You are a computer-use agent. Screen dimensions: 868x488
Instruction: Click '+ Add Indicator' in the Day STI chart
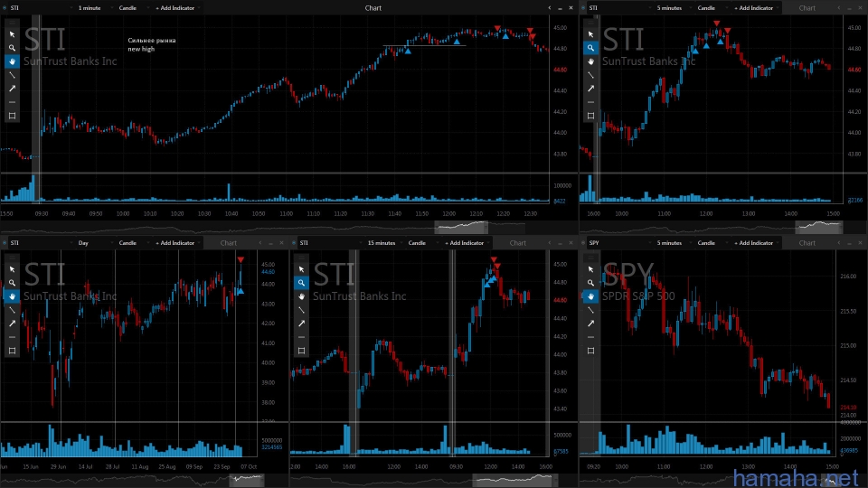pyautogui.click(x=175, y=243)
